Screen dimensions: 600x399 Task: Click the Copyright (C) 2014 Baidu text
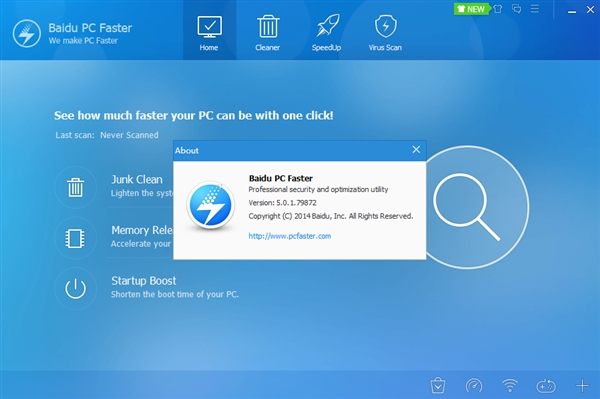[x=331, y=216]
